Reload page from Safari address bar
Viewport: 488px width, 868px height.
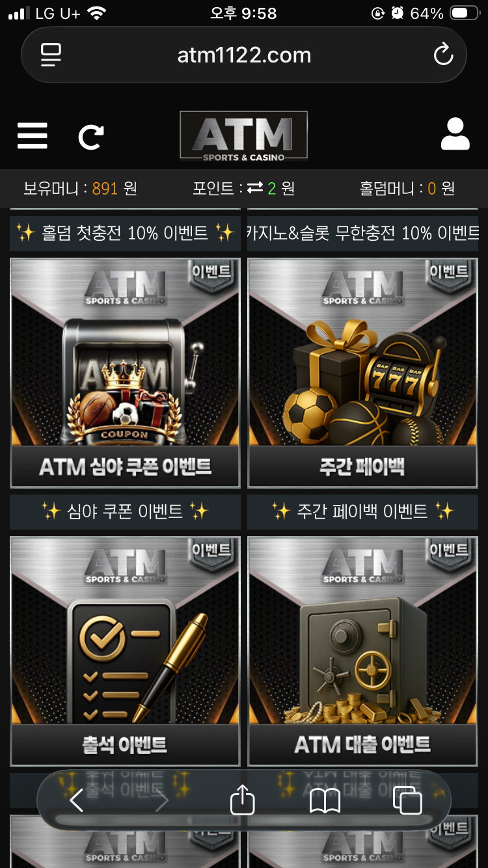pyautogui.click(x=443, y=54)
